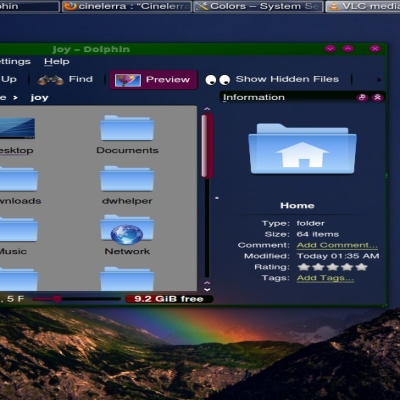Select the joy breadcrumb in path bar

click(x=39, y=98)
